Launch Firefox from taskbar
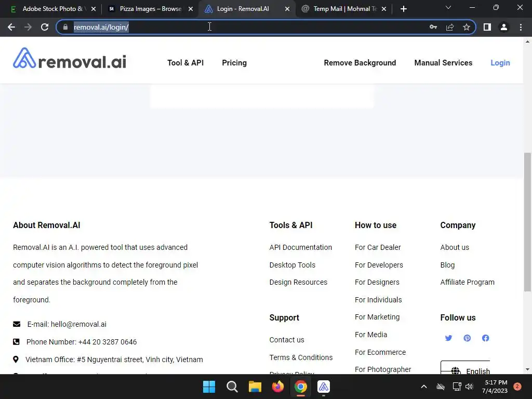This screenshot has width=532, height=399. [278, 387]
